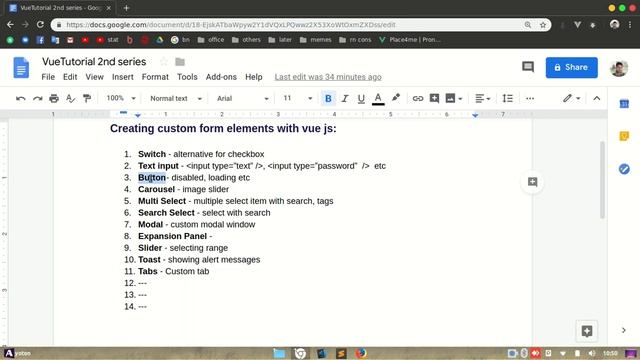Open the View menu

pos(94,77)
